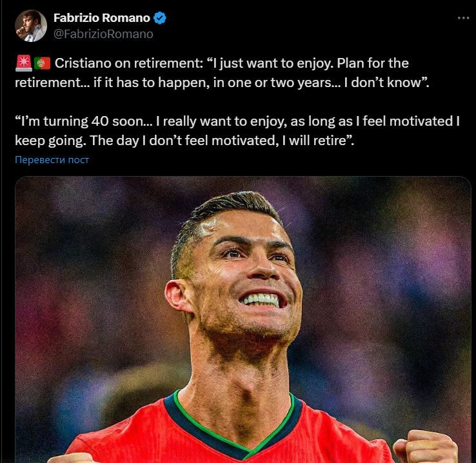Translate the post via Перевести пост
Viewport: 476px width, 463px height.
pos(52,159)
